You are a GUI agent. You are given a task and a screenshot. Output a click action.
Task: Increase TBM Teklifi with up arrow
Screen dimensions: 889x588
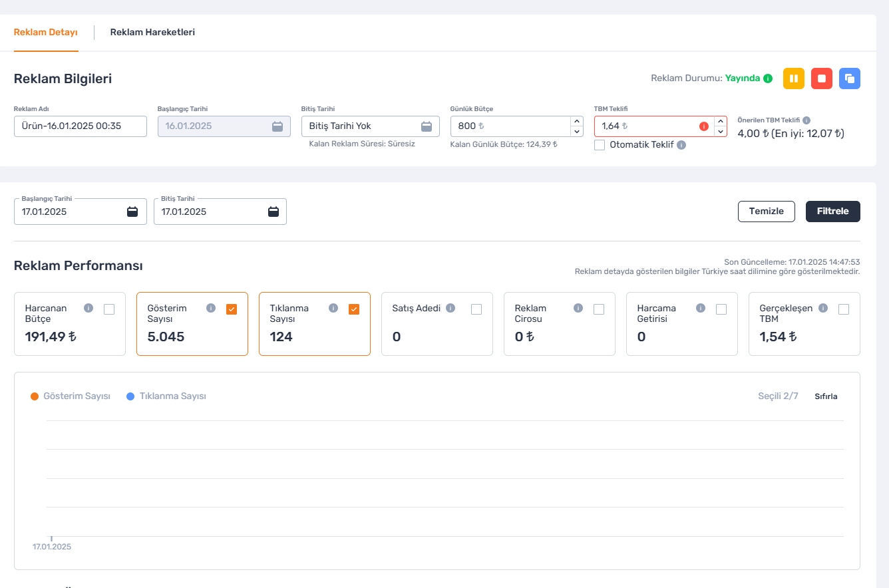pyautogui.click(x=721, y=121)
